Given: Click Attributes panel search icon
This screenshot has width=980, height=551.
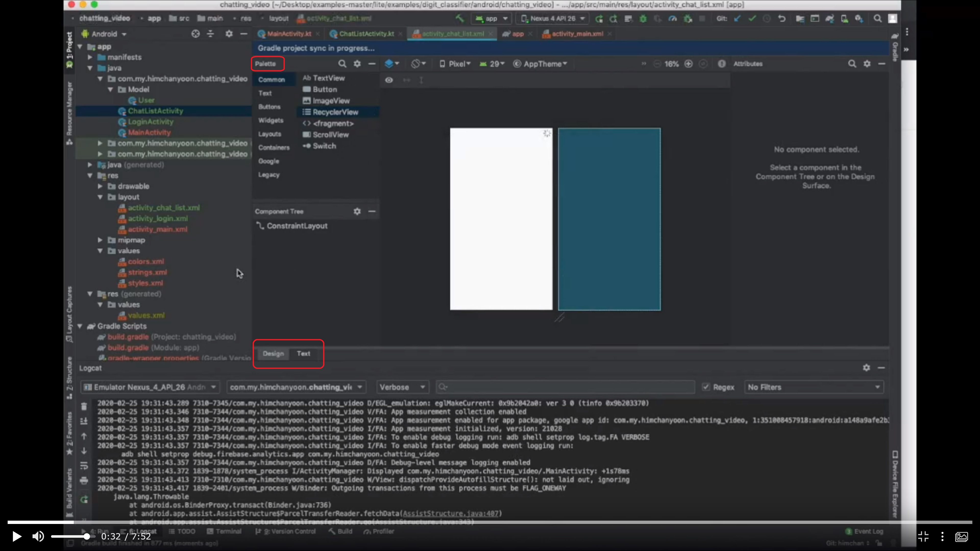Looking at the screenshot, I should (852, 64).
